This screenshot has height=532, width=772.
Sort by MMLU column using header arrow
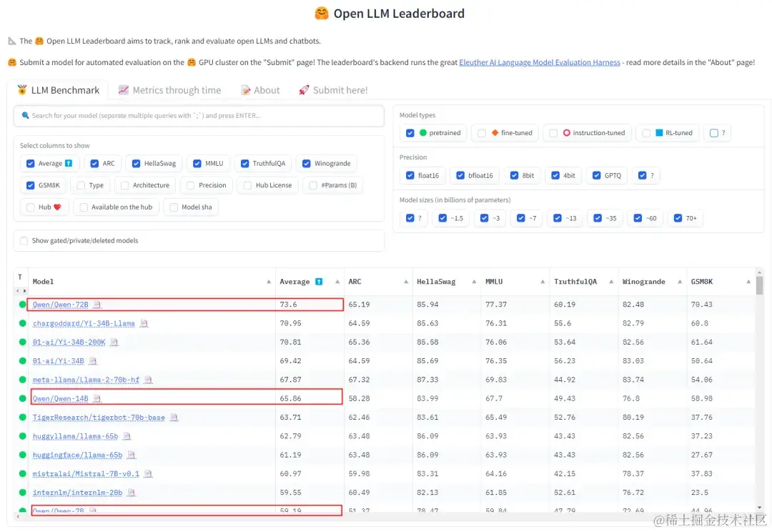543,282
